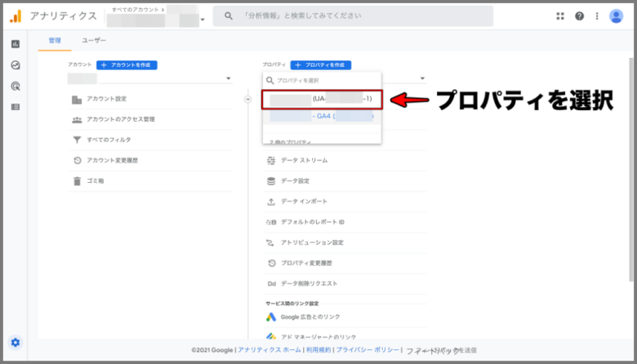Open ゴミ箱 text item
The width and height of the screenshot is (637, 364).
[x=95, y=181]
